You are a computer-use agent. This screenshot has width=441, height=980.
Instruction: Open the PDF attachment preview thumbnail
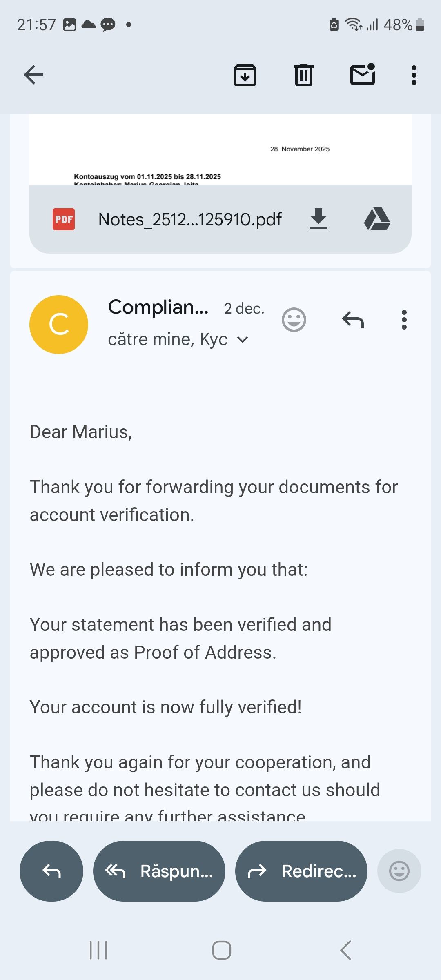point(220,150)
